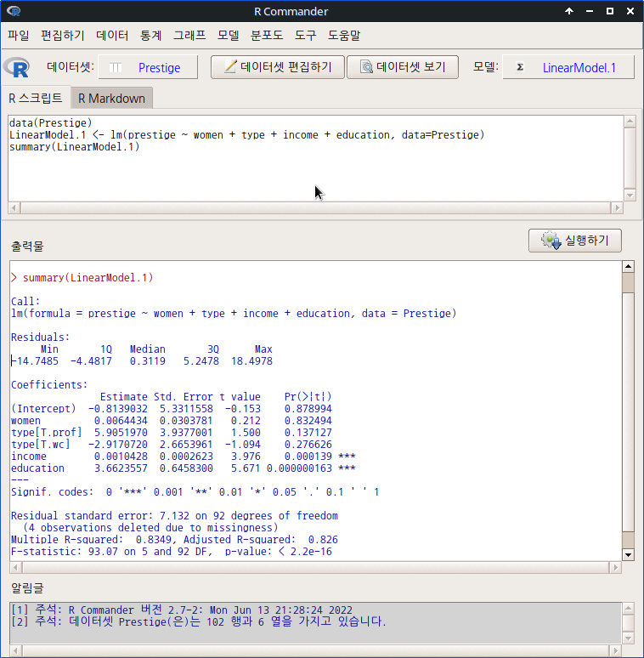
Task: Open the 도구 menu
Action: 305,35
